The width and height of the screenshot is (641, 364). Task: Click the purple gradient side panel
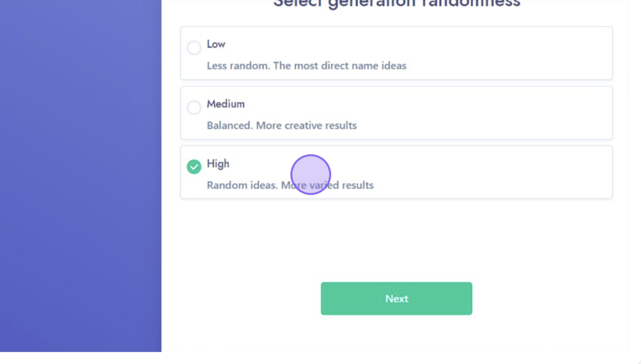coord(81,176)
